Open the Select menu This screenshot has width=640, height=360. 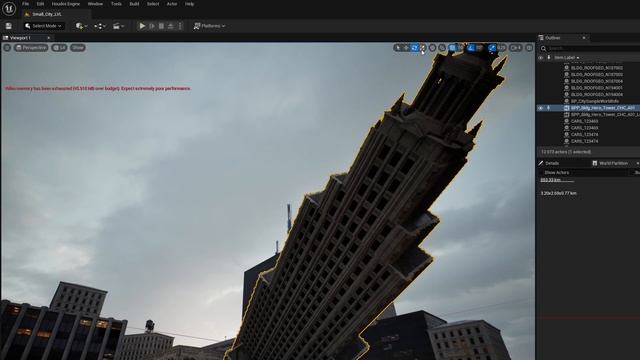(x=153, y=4)
